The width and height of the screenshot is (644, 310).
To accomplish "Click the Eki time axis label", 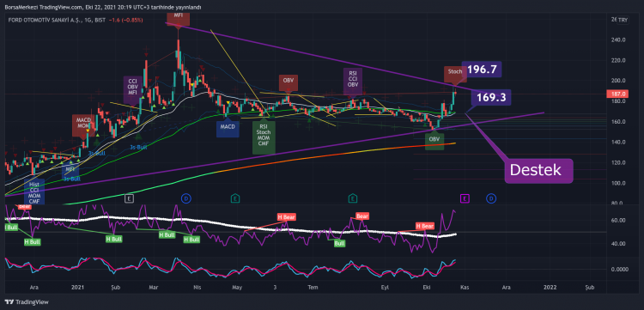I will pos(427,288).
